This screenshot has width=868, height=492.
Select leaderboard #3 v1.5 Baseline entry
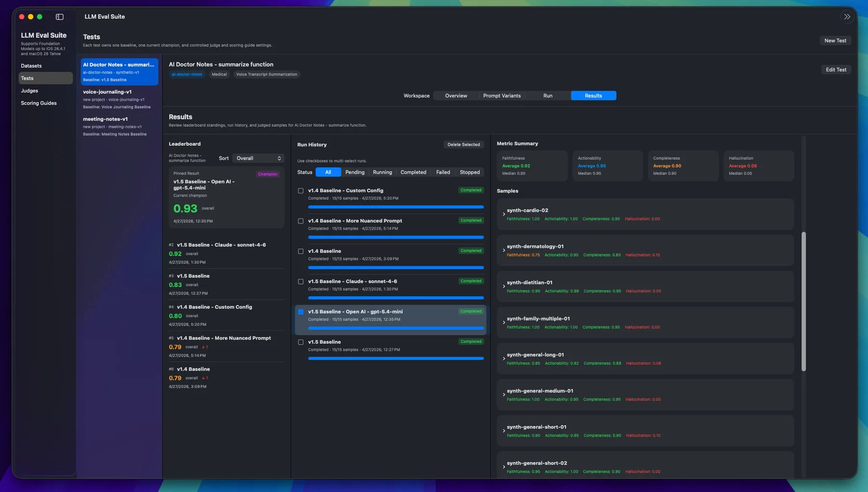coord(227,285)
